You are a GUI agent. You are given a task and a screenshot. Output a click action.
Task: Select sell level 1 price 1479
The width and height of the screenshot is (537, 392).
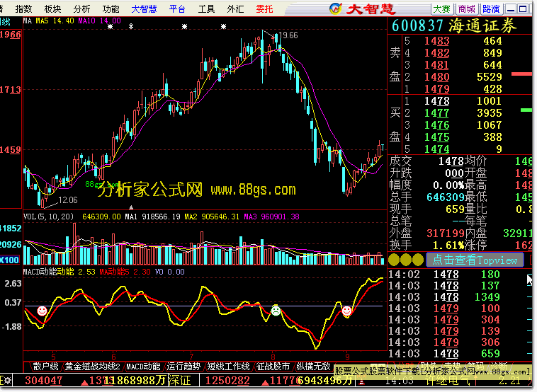coord(436,89)
